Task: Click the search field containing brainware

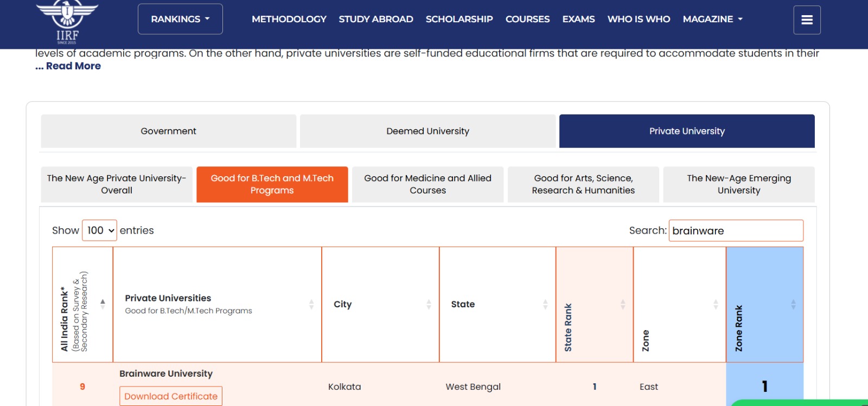Action: coord(735,231)
